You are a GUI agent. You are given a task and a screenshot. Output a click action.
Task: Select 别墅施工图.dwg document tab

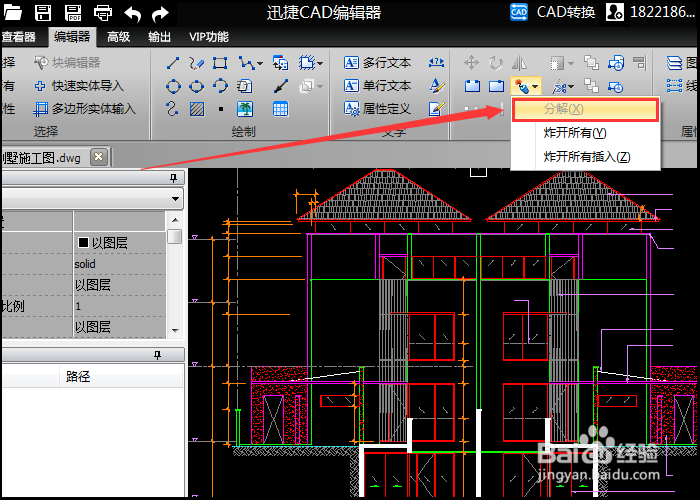(42, 158)
